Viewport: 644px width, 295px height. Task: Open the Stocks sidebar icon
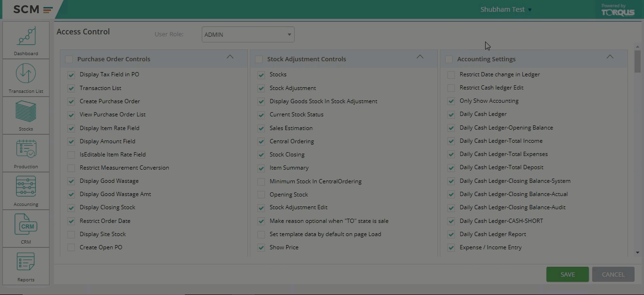coord(26,115)
